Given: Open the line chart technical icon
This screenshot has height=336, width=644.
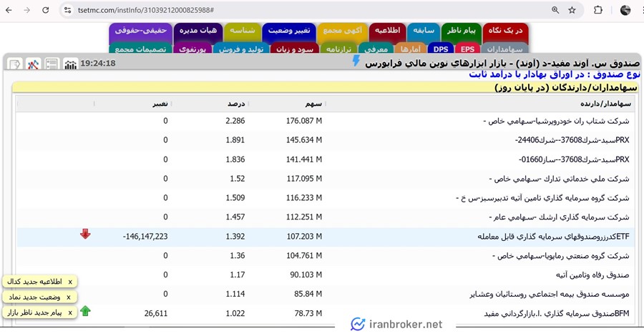Looking at the screenshot, I should 33,64.
